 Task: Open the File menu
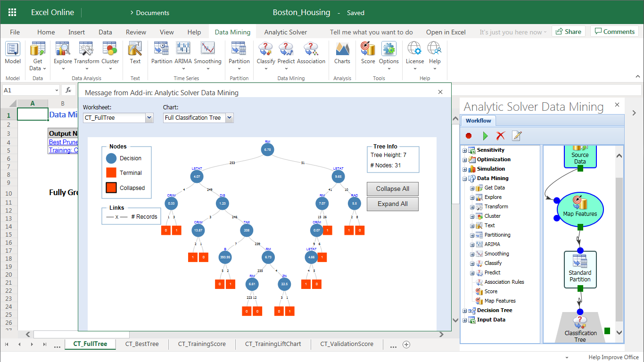tap(15, 32)
